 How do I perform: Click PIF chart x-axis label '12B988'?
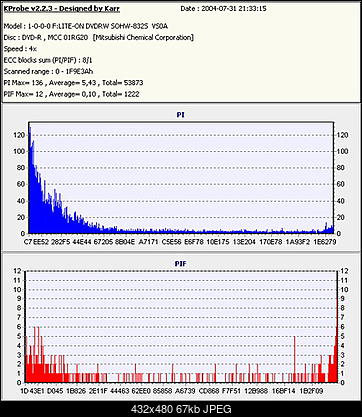(x=256, y=391)
